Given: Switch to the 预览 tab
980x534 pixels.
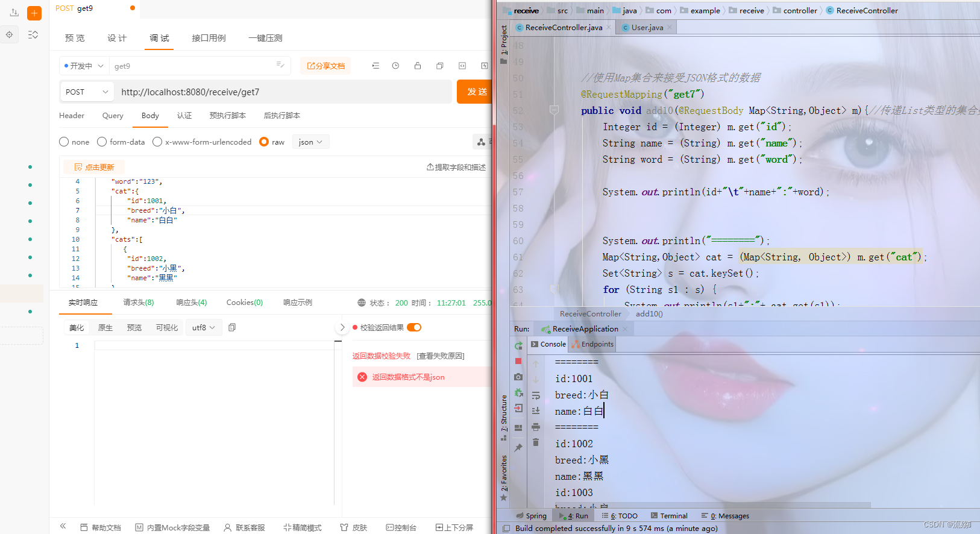Looking at the screenshot, I should point(75,38).
